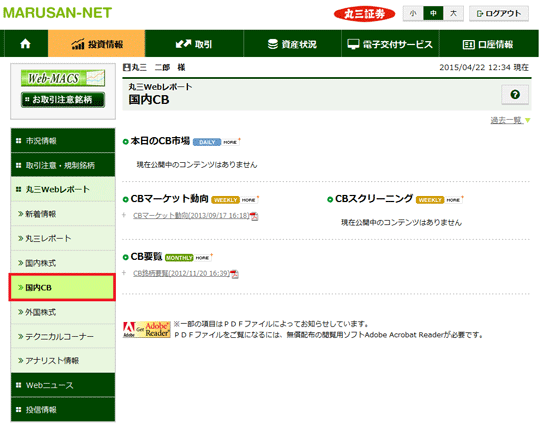Open the CBマーケット動向 2013/09/17 report link
The width and height of the screenshot is (540, 433).
191,216
